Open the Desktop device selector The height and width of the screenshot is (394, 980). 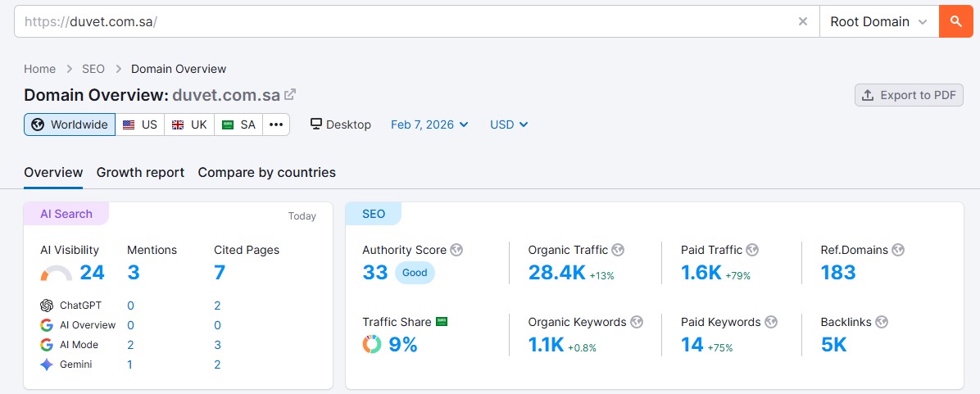point(341,125)
